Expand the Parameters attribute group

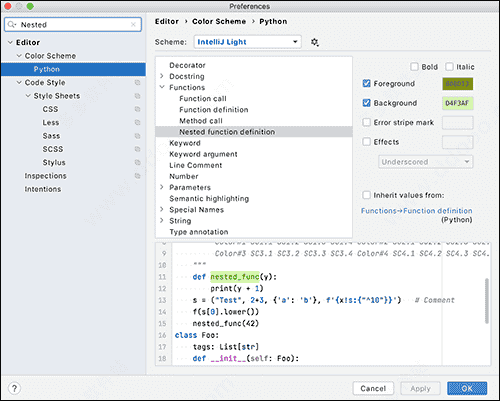(x=162, y=187)
